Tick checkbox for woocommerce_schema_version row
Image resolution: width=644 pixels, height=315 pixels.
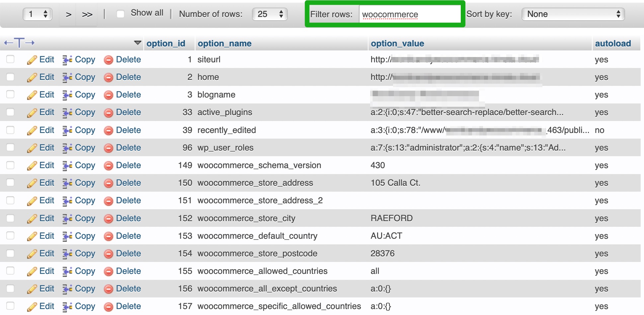(10, 165)
